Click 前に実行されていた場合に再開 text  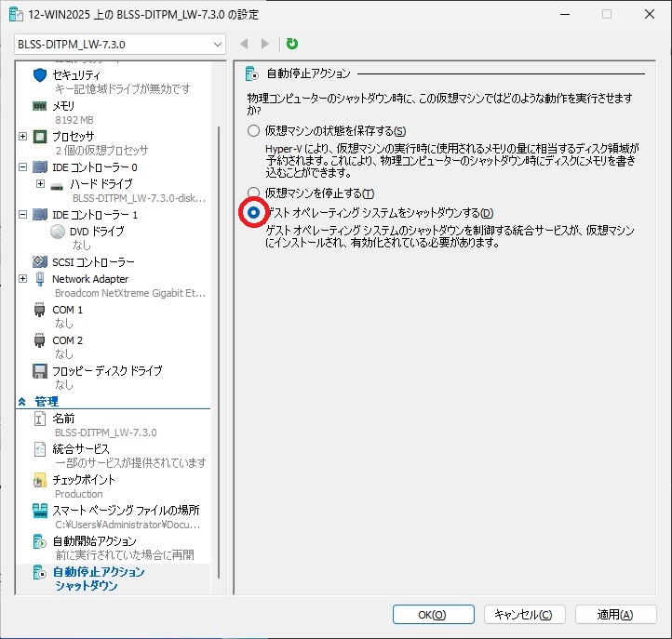125,555
